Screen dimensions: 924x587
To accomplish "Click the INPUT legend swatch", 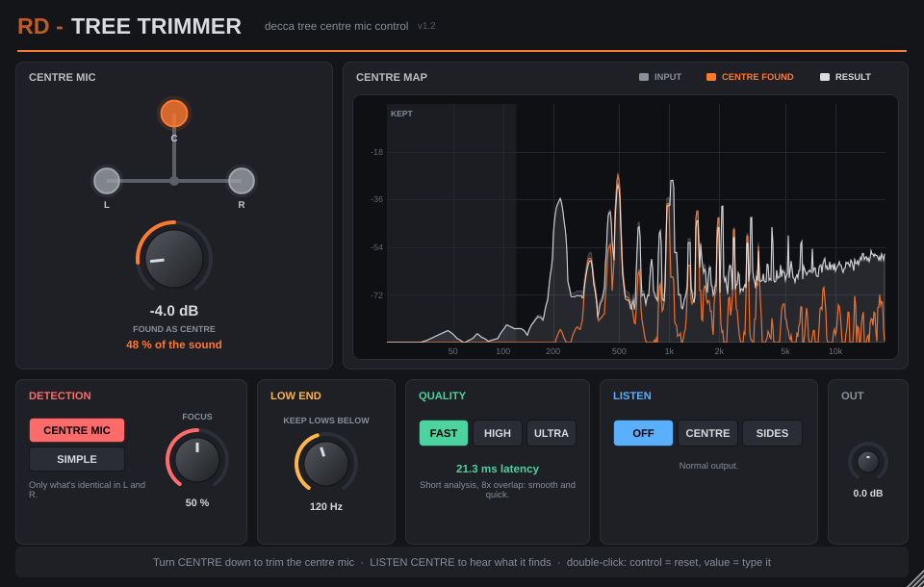I will click(x=644, y=77).
